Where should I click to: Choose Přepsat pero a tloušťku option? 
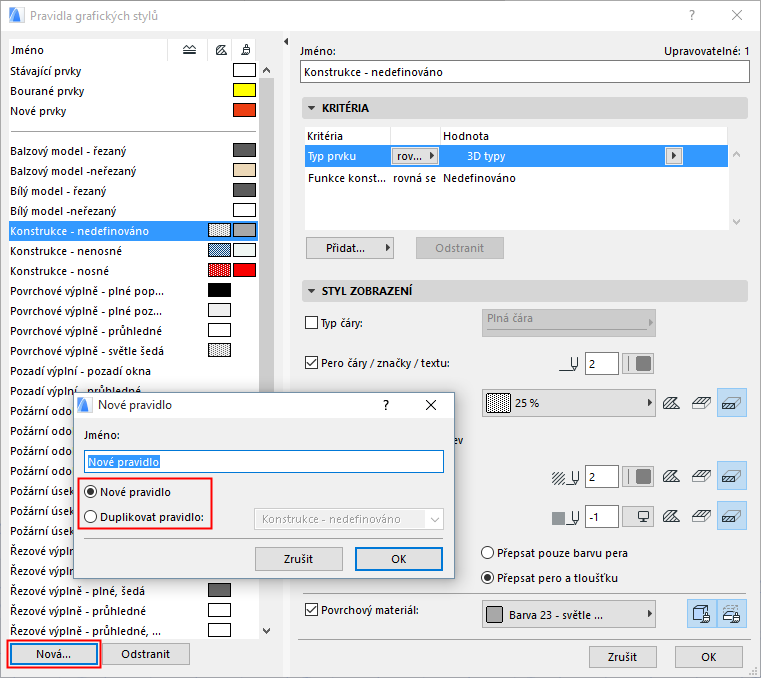coord(487,578)
